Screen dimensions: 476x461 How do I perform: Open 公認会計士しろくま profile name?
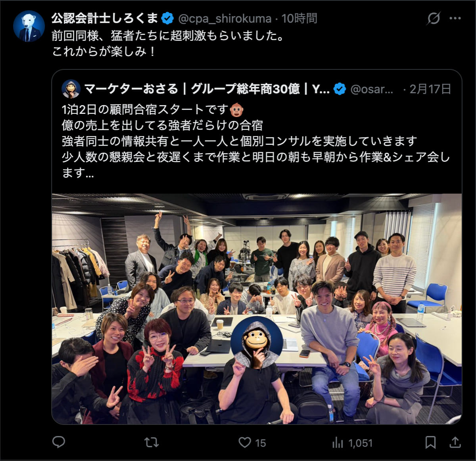coord(105,18)
